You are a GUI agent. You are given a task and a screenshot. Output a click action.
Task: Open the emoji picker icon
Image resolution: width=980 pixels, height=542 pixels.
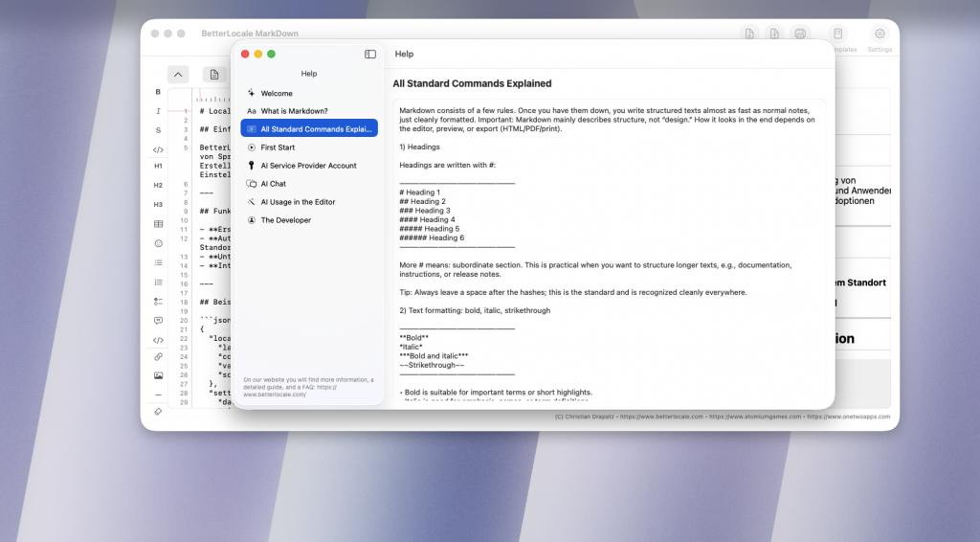point(158,243)
